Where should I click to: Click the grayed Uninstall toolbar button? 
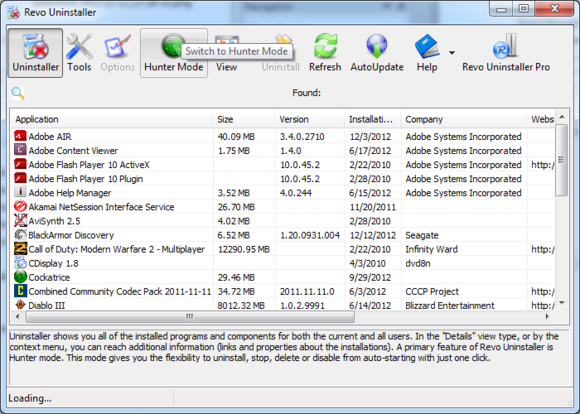[x=280, y=53]
